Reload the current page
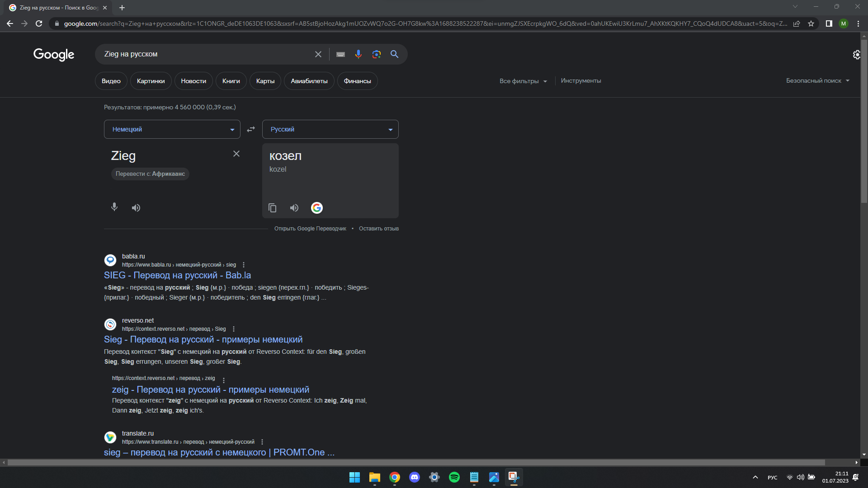868x488 pixels. 39,23
